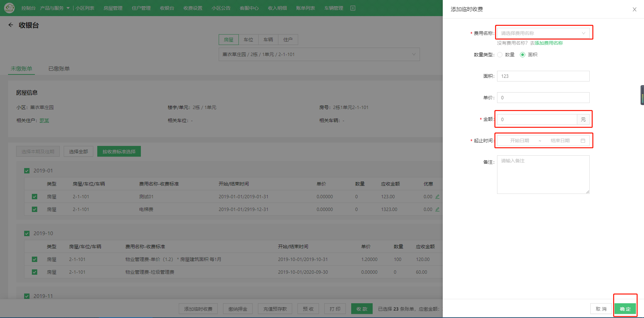Focus the 单价 input field
Image resolution: width=644 pixels, height=318 pixels.
coord(543,98)
